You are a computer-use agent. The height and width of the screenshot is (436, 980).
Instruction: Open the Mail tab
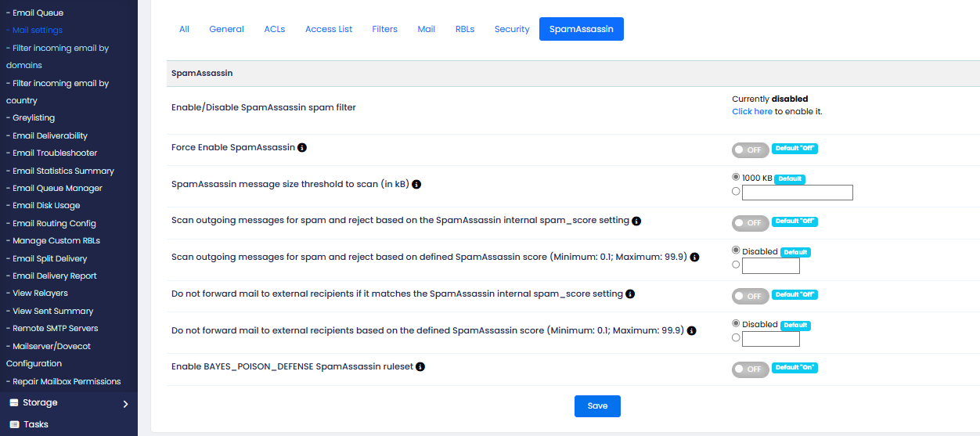[427, 29]
